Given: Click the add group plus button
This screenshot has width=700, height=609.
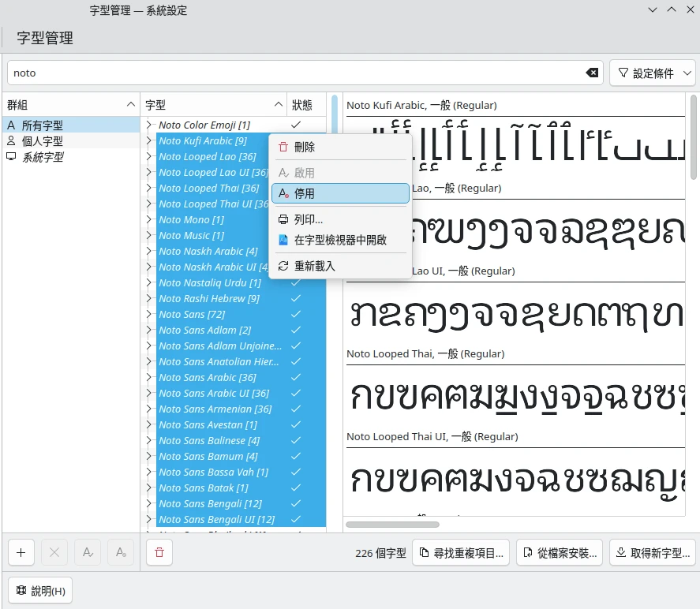Looking at the screenshot, I should 21,553.
